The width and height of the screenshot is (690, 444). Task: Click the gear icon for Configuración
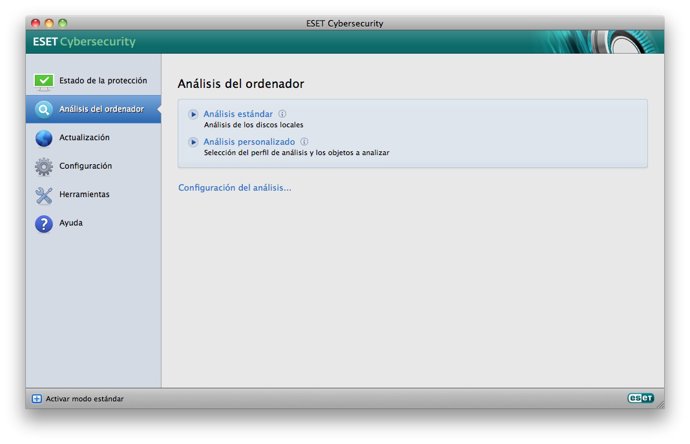pyautogui.click(x=44, y=167)
